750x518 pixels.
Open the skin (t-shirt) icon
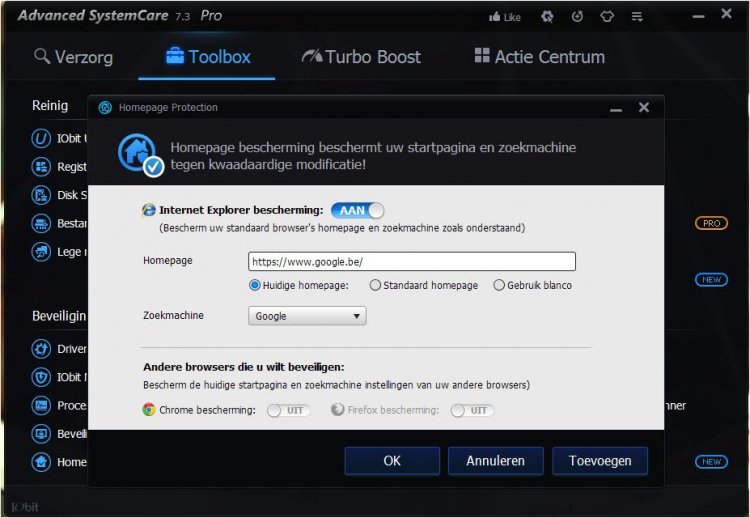tap(606, 17)
